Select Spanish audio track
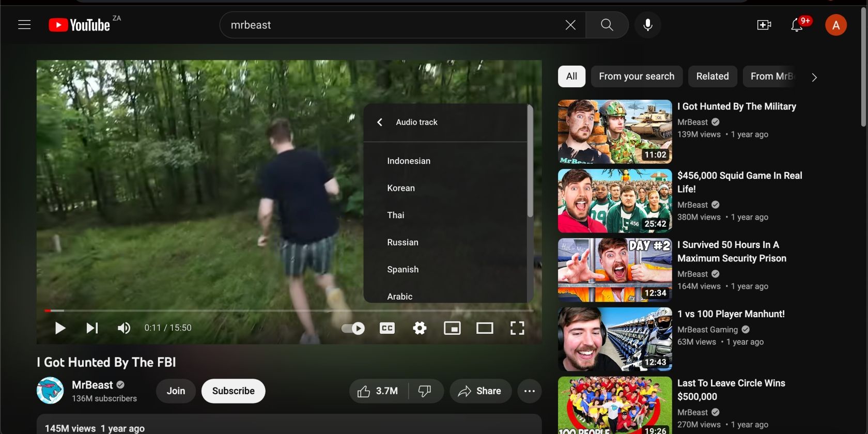The width and height of the screenshot is (868, 434). click(x=445, y=270)
